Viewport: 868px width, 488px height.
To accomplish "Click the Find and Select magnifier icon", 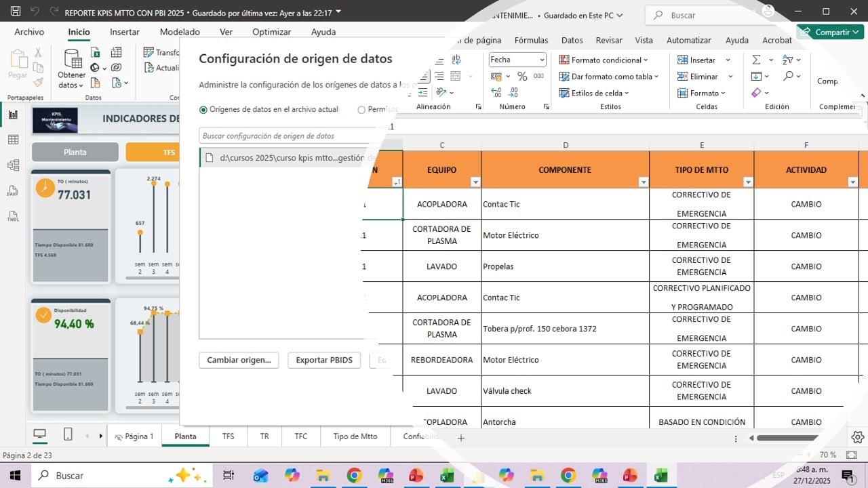I will [788, 77].
